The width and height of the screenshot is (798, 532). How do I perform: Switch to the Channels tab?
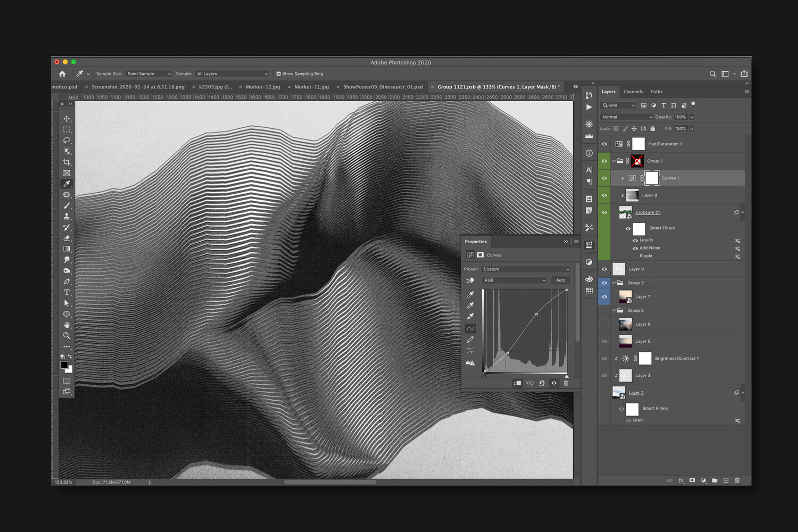tap(633, 92)
